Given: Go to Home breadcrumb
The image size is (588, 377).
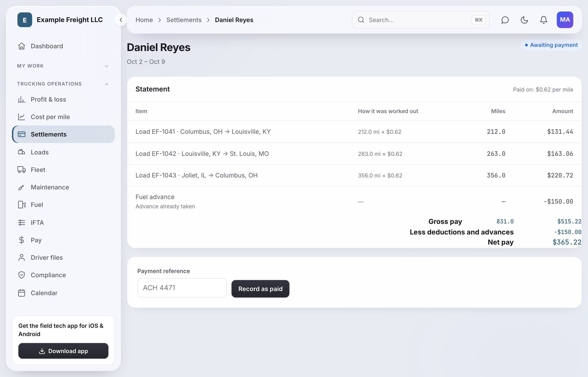Looking at the screenshot, I should point(144,20).
